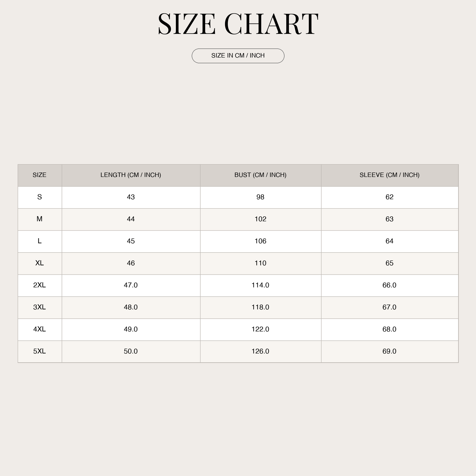Select the sleeve value 69.0 cell
Image resolution: width=476 pixels, height=476 pixels.
tap(390, 351)
